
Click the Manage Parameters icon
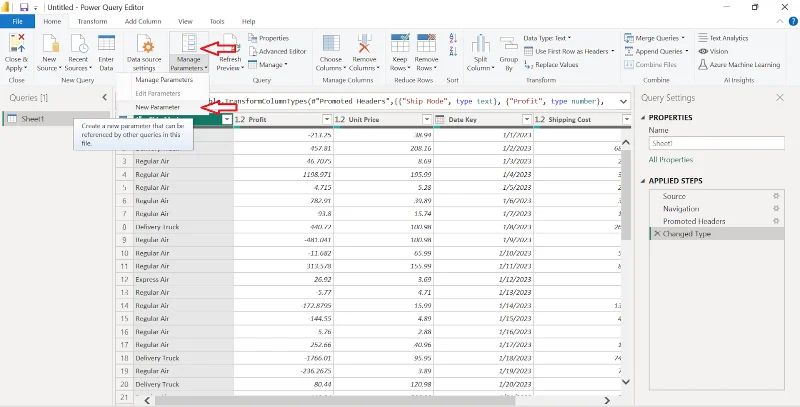tap(189, 44)
